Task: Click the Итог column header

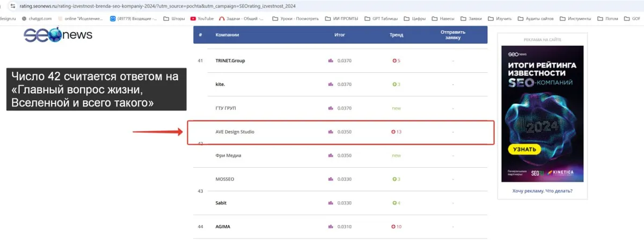Action: 339,35
